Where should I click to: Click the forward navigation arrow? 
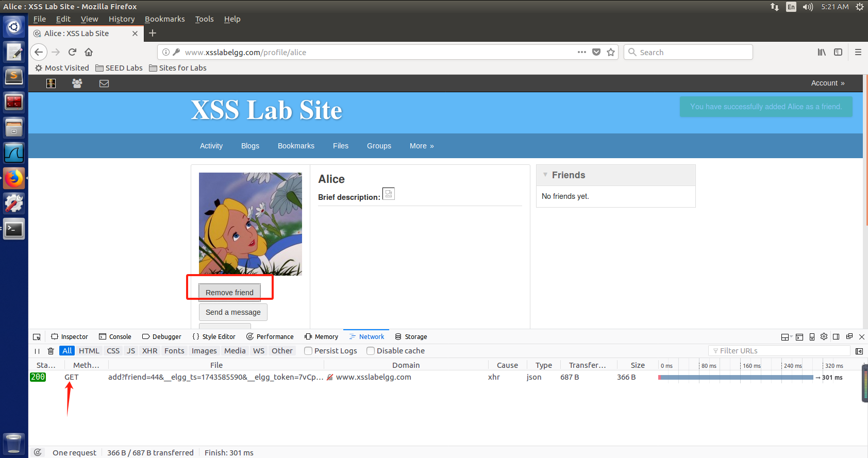pyautogui.click(x=56, y=52)
